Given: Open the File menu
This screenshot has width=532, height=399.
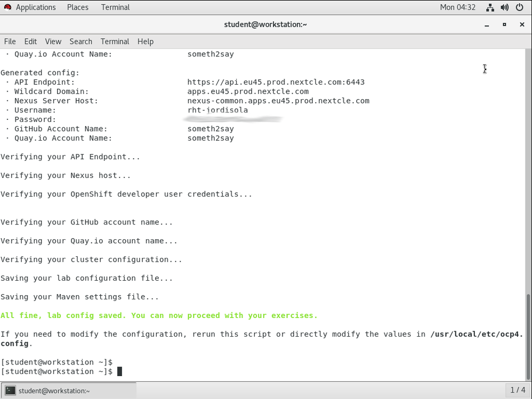Looking at the screenshot, I should pyautogui.click(x=10, y=42).
